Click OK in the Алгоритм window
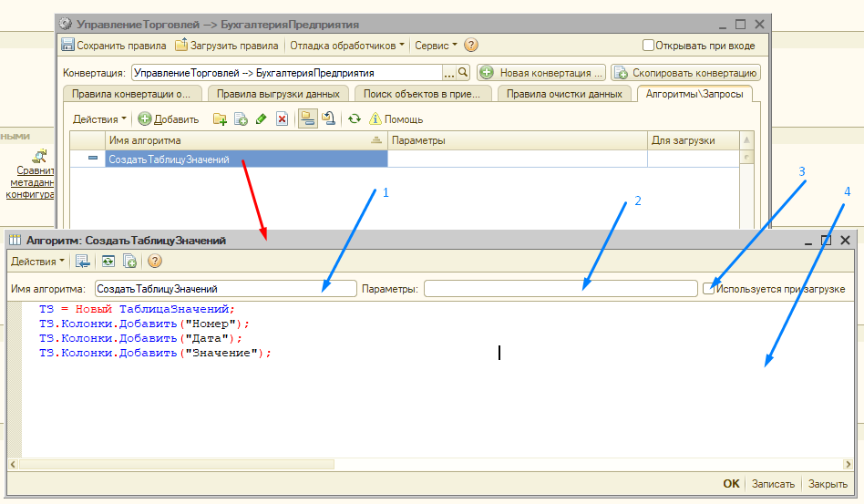The height and width of the screenshot is (504, 864). [x=731, y=484]
